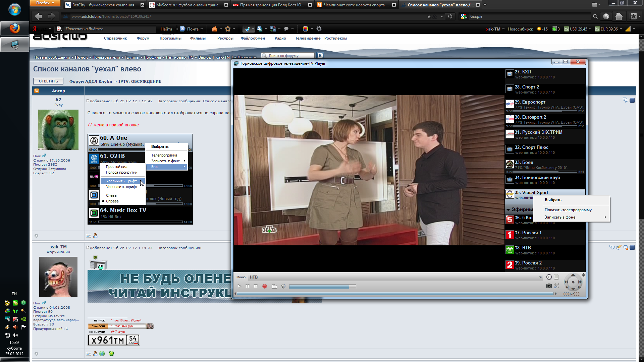The width and height of the screenshot is (644, 362).
Task: Take a snapshot with camera icon
Action: [549, 286]
